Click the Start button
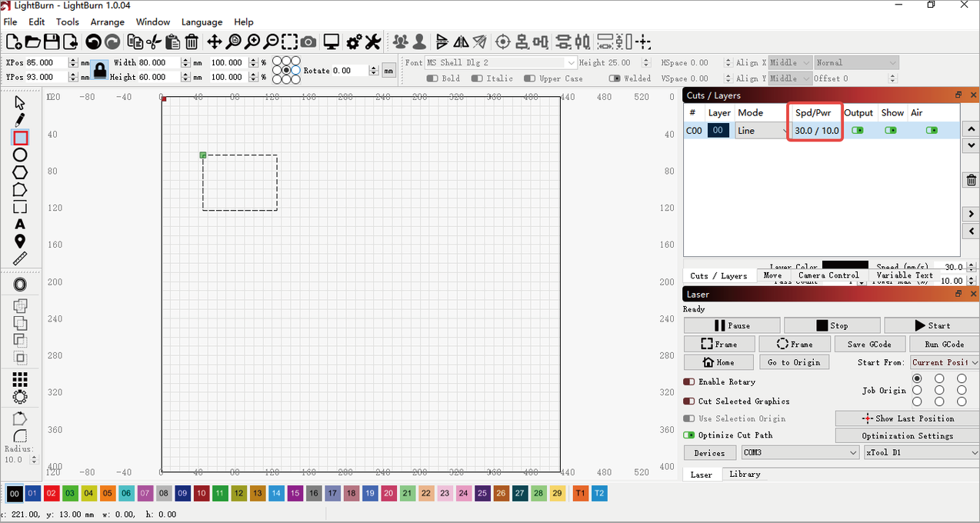Viewport: 980px width, 523px height. (x=932, y=325)
